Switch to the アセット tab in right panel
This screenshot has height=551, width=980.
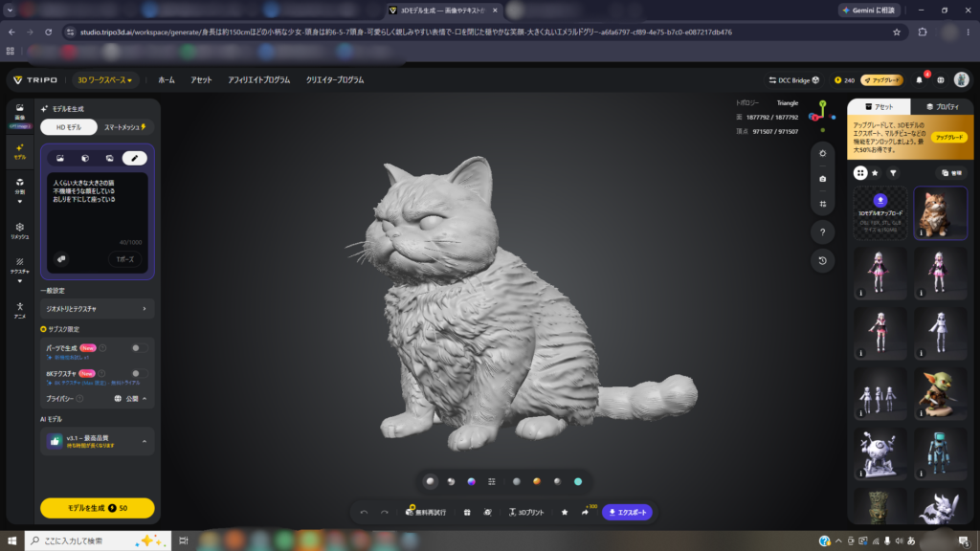879,107
